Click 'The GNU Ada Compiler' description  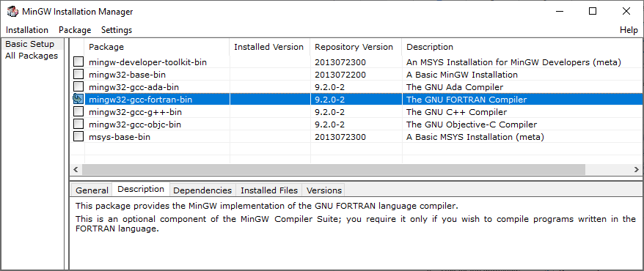[x=455, y=87]
